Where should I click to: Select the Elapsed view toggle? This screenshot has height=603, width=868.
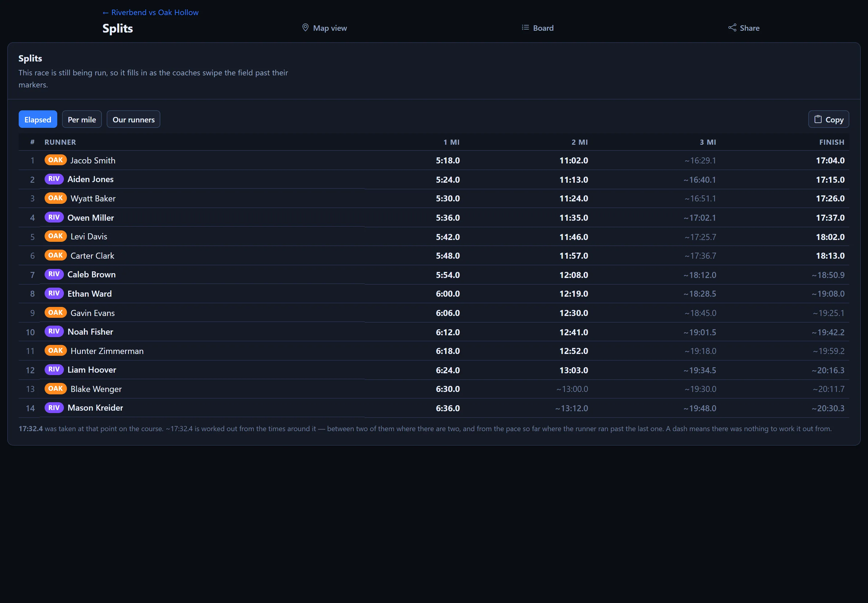(38, 119)
